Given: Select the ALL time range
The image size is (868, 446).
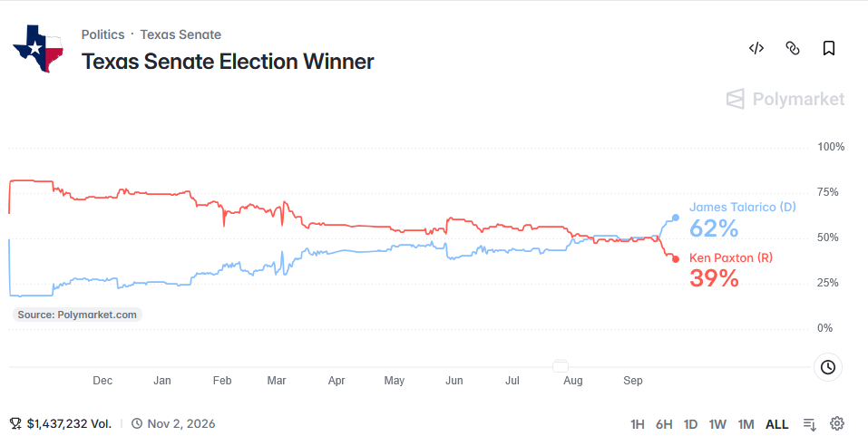Looking at the screenshot, I should tap(776, 424).
